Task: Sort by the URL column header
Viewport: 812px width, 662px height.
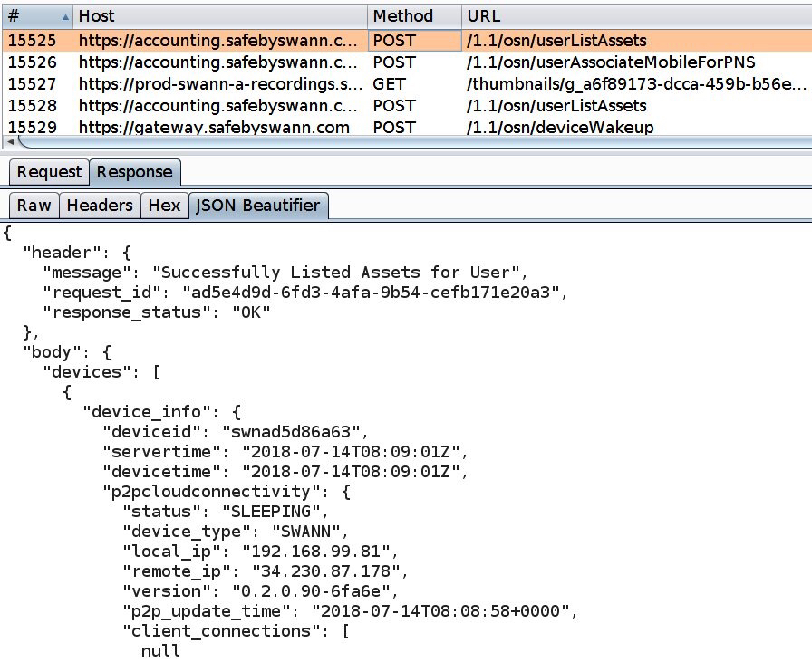Action: point(637,16)
